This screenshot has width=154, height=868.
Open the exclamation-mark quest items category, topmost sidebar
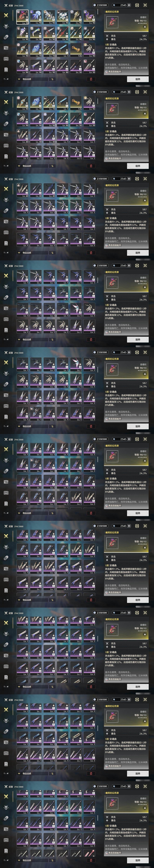pos(6,69)
